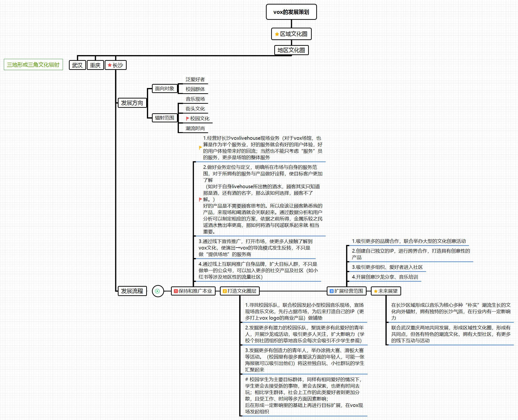Click the 校园文化 leaf text
The image size is (518, 420).
coord(200,119)
